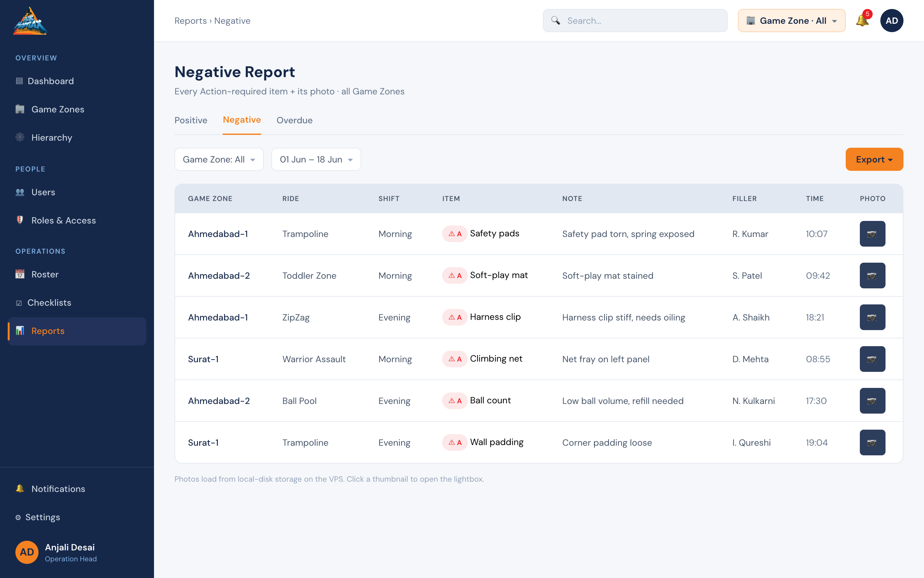This screenshot has width=924, height=578.
Task: Click the search magnifier icon
Action: tap(556, 21)
